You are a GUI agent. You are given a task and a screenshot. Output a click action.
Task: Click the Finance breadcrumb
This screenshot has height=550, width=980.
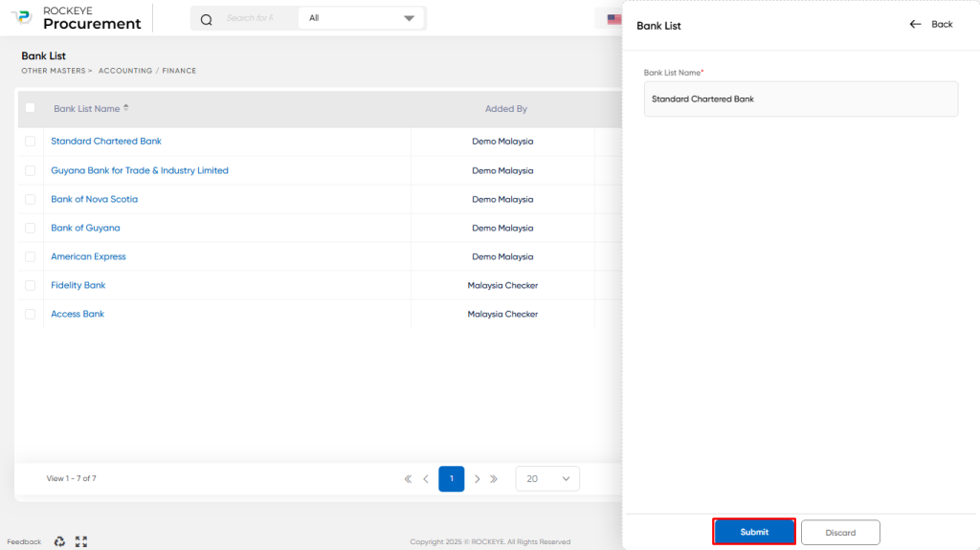click(x=179, y=71)
